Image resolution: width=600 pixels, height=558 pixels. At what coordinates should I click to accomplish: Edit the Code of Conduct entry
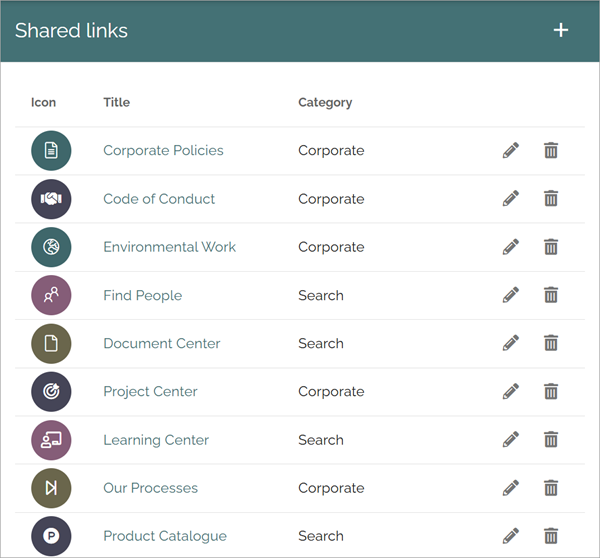click(x=511, y=199)
